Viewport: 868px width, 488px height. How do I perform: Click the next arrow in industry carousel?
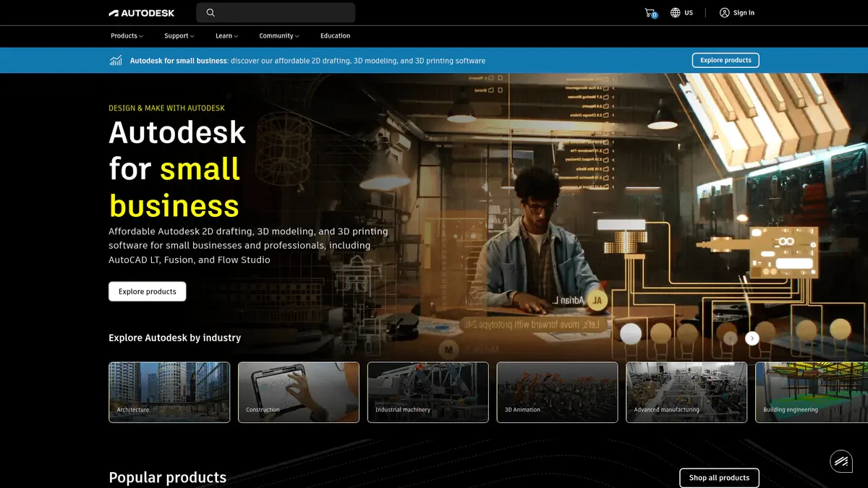pos(752,338)
